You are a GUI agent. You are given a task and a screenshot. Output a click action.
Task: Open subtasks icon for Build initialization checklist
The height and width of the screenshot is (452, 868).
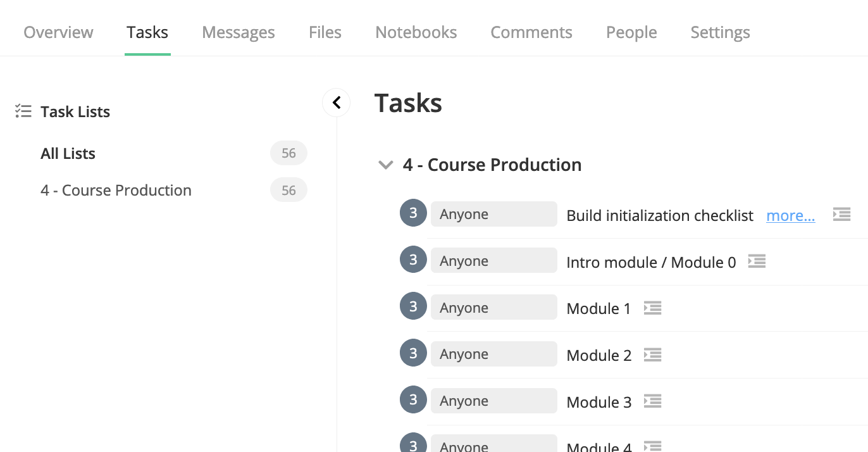[841, 214]
